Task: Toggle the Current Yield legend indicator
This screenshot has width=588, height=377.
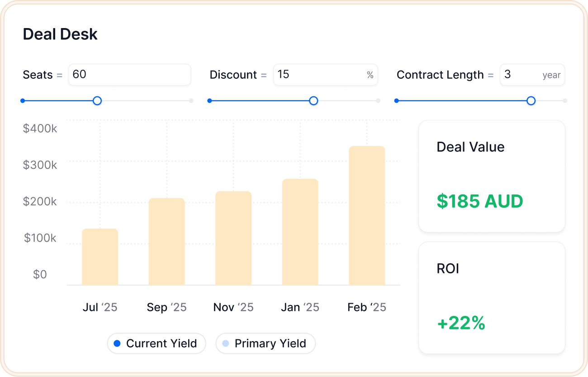Action: [156, 344]
